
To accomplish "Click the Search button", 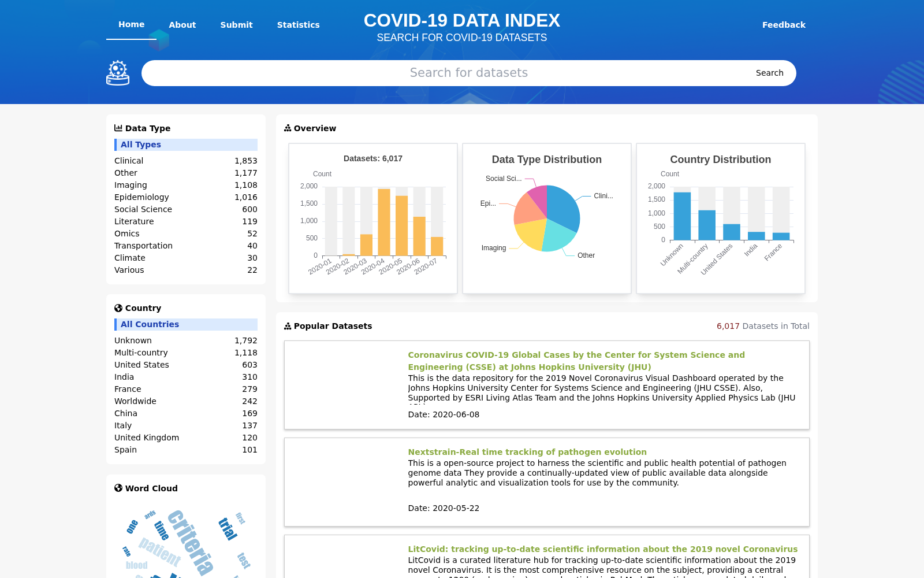I will (770, 73).
